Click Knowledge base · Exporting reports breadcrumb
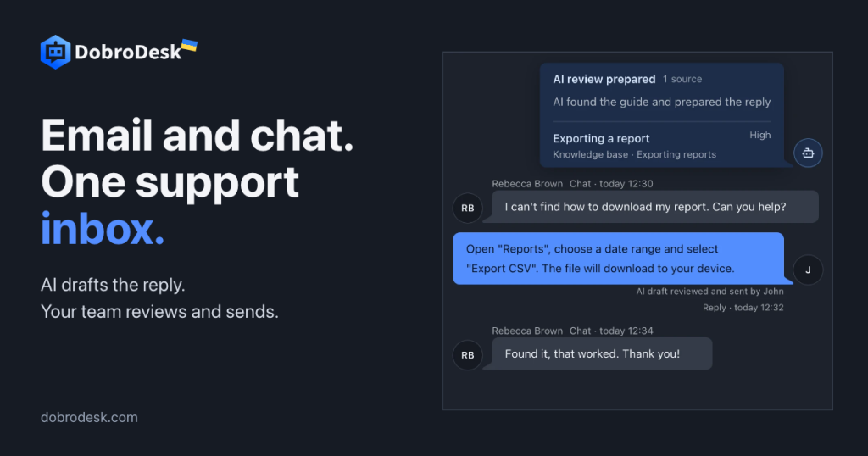The height and width of the screenshot is (456, 868). point(634,154)
